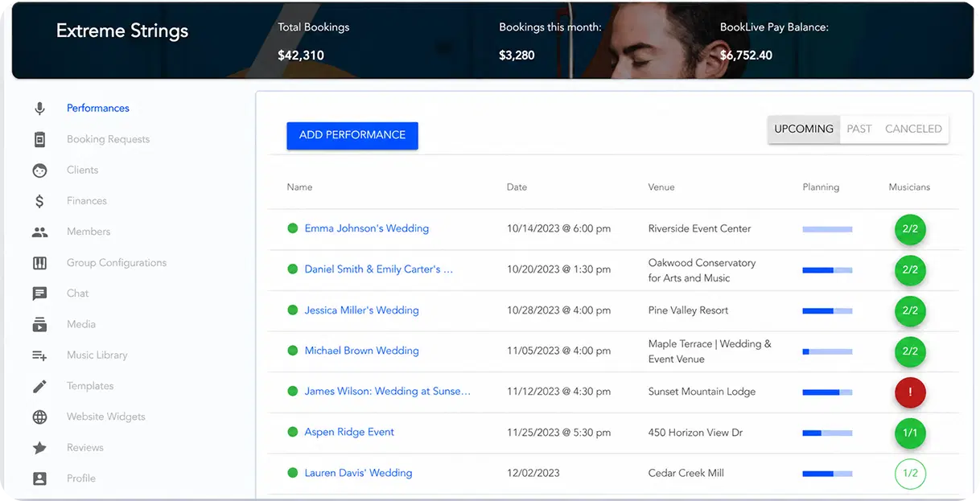
Task: Click the ADD PERFORMANCE button
Action: click(352, 135)
